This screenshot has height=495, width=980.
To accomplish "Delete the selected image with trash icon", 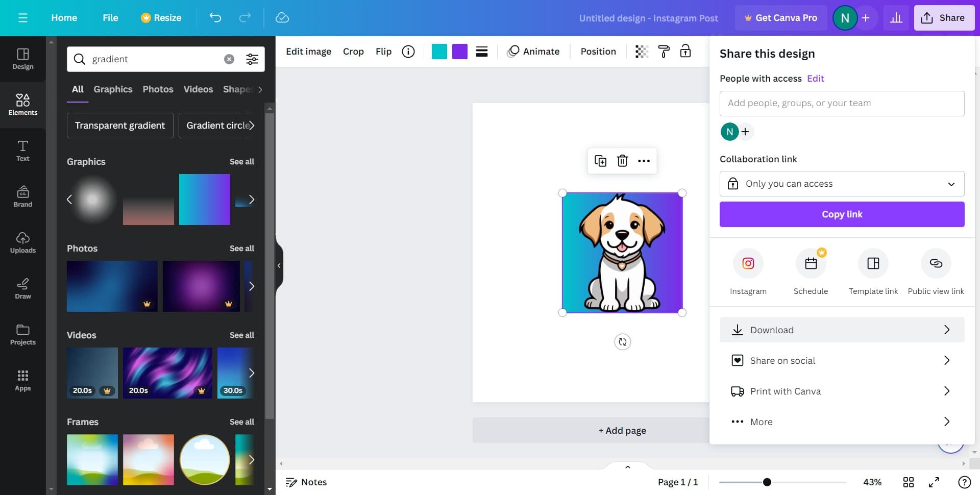I will click(x=622, y=160).
